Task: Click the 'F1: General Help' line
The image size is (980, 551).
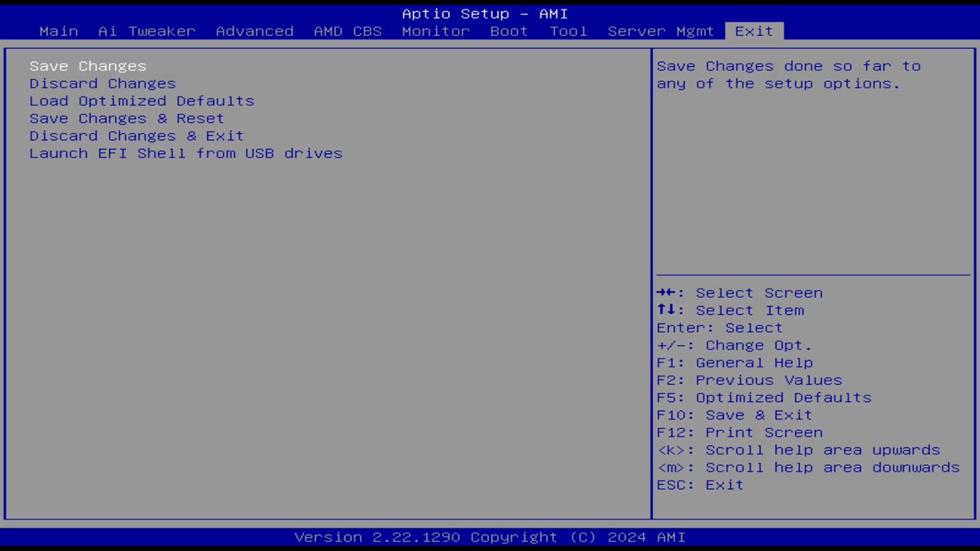Action: (735, 364)
